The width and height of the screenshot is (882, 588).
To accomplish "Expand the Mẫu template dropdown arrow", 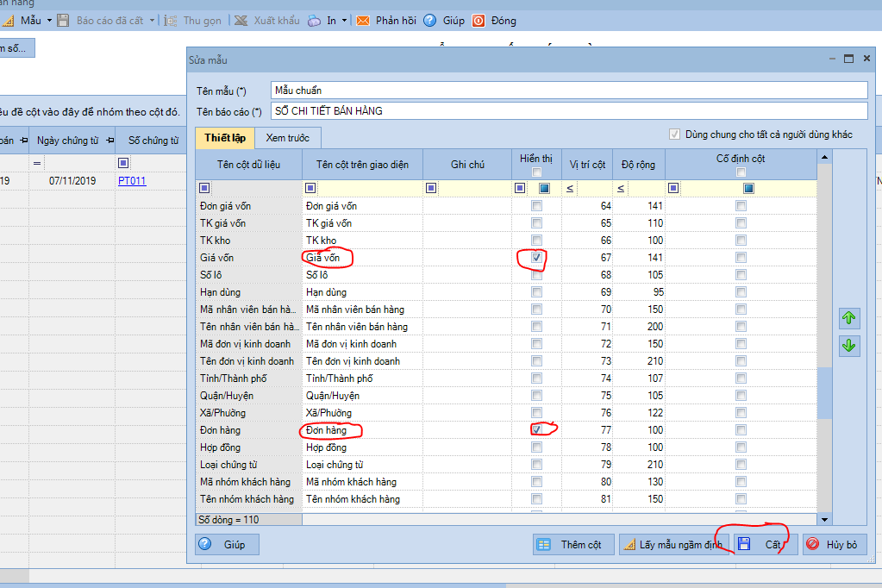I will [48, 20].
